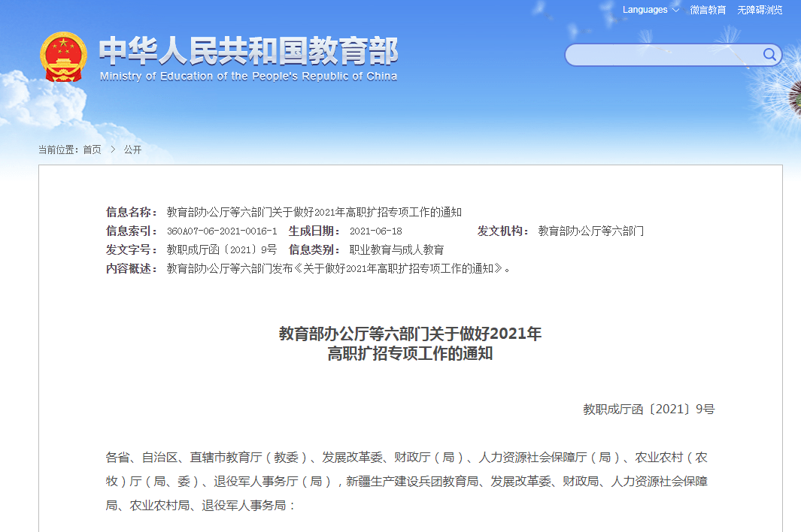Click the 中华人民共和国教育部 site title
801x532 pixels.
(248, 51)
